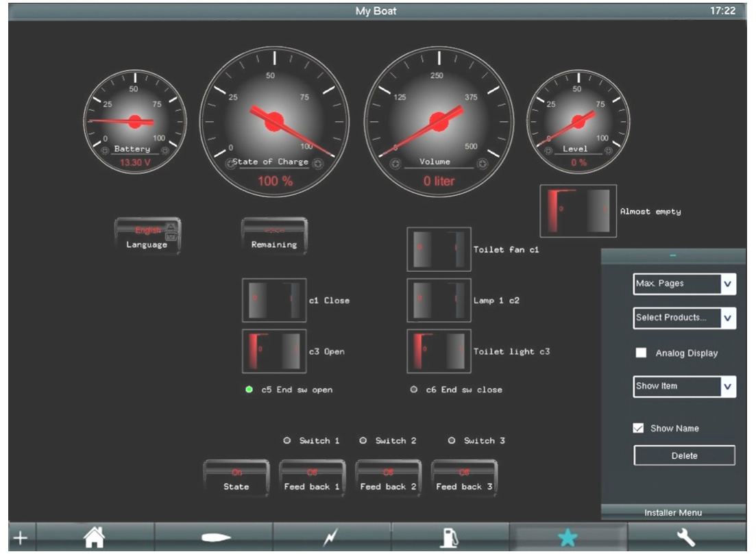
Task: Click the 17:22 clock display
Action: [x=722, y=10]
